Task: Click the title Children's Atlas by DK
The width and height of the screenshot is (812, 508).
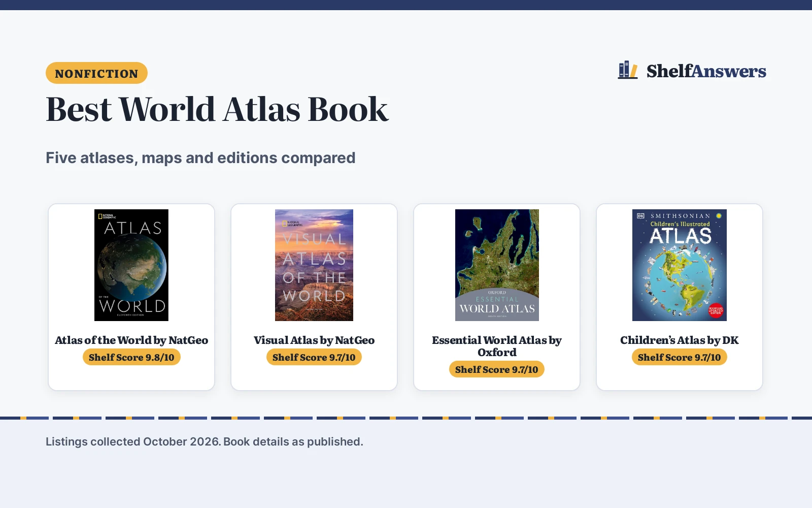Action: (x=680, y=340)
